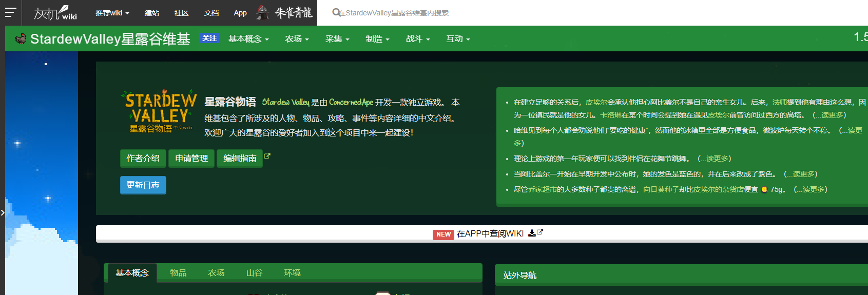868x295 pixels.
Task: Open the StardewValley星露谷维基 title link
Action: point(110,38)
